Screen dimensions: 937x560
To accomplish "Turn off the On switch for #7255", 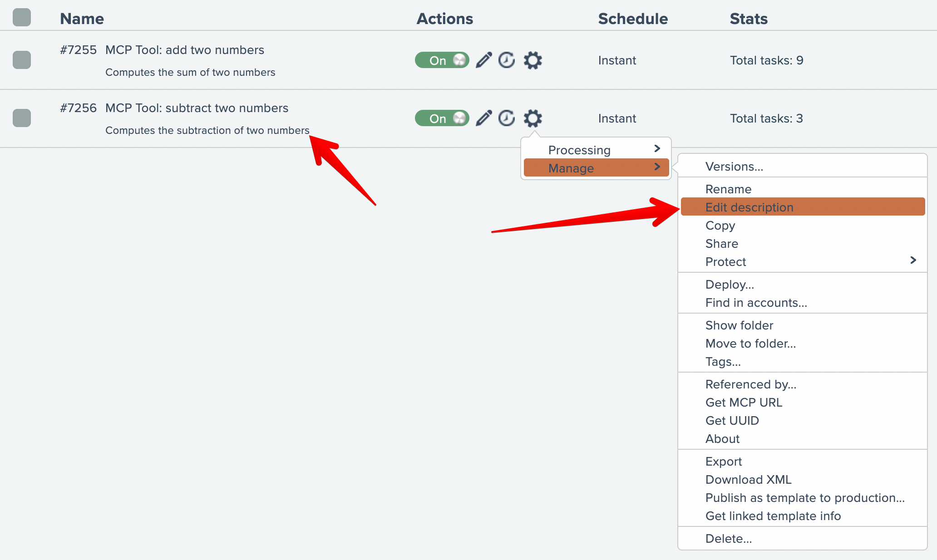I will (x=442, y=60).
